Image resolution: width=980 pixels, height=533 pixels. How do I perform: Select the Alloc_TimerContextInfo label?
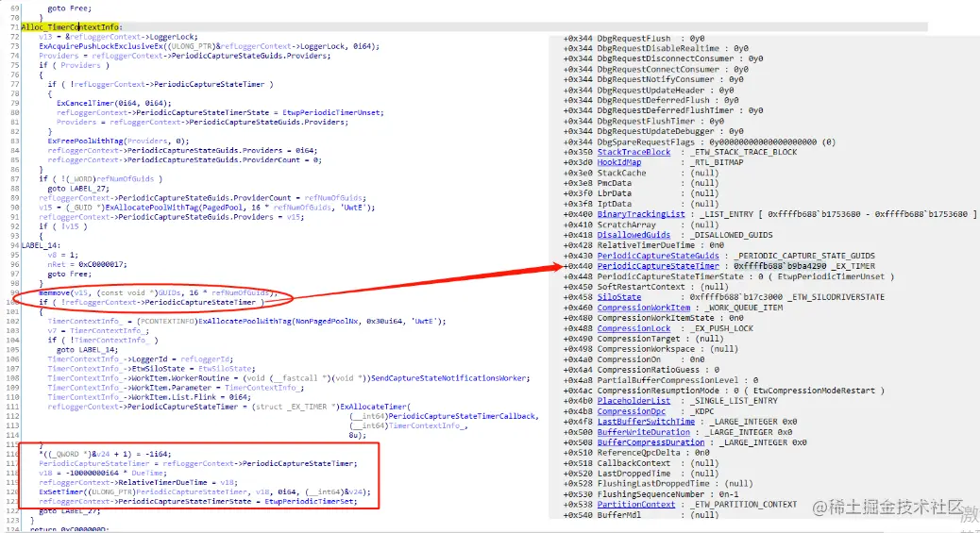pos(72,27)
